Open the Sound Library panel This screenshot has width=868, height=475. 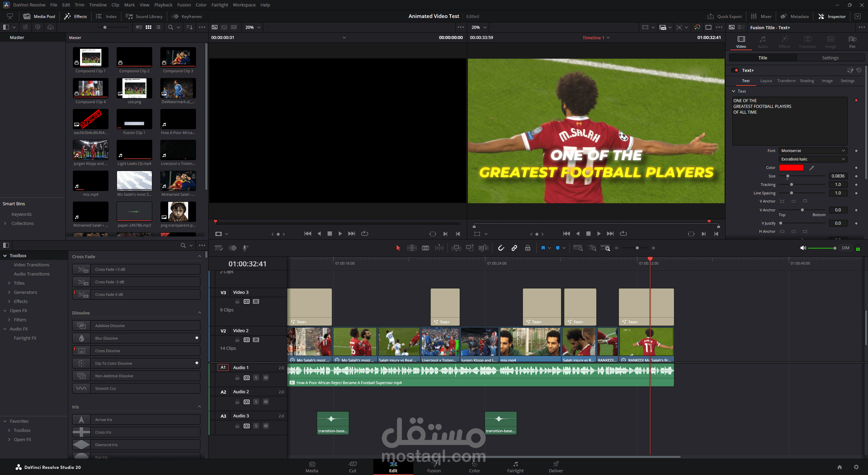click(x=144, y=16)
